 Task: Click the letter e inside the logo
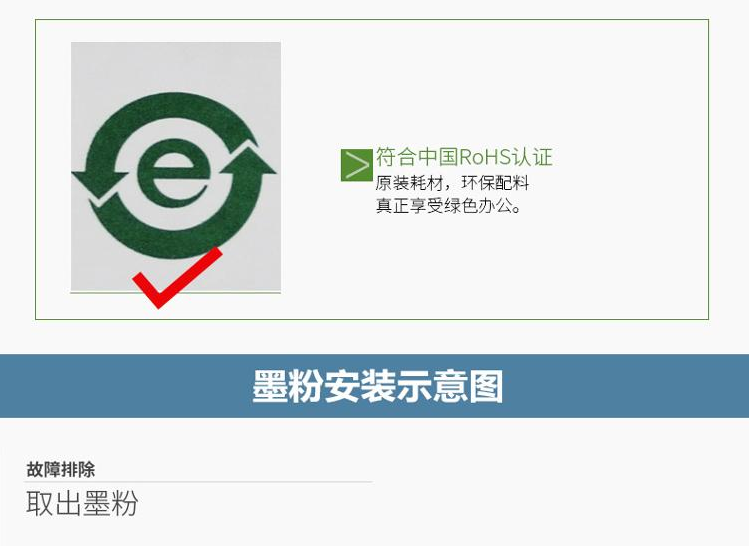(x=174, y=173)
